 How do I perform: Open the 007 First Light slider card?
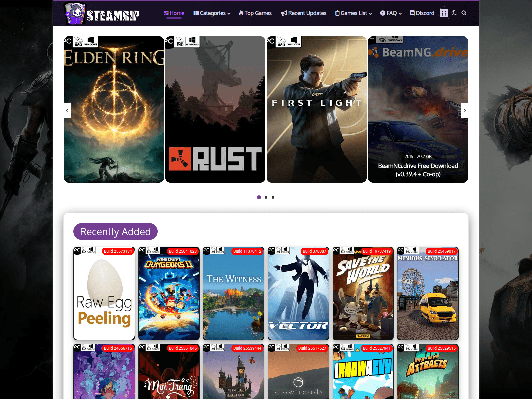click(317, 109)
